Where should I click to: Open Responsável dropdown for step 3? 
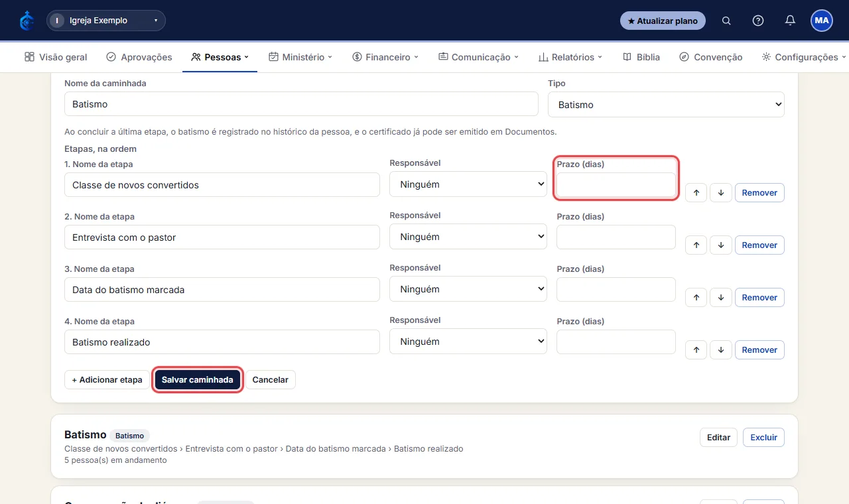click(x=468, y=289)
